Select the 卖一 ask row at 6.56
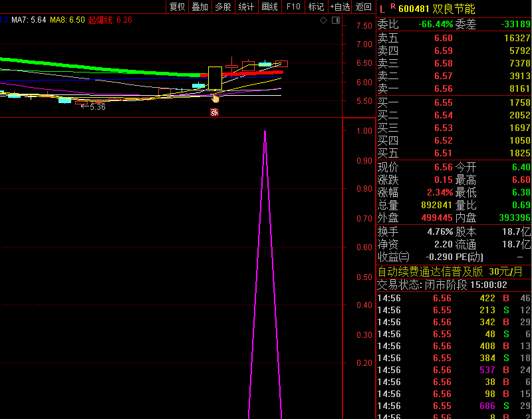Screen dimensions: 532x419 pyautogui.click(x=454, y=88)
